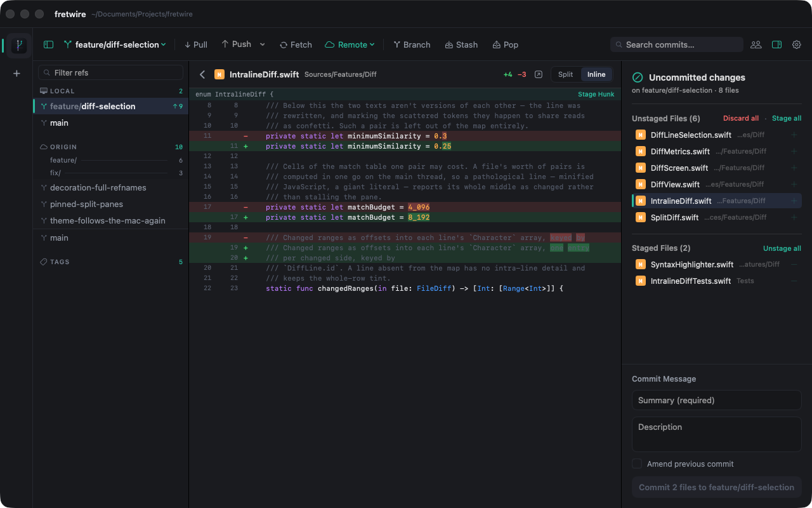Select the origin main branch
The image size is (812, 508).
[110, 237]
